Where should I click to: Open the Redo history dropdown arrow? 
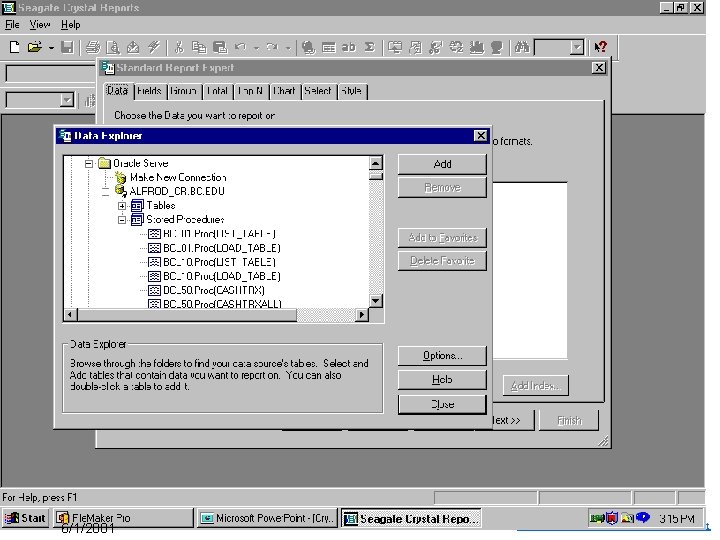[288, 48]
